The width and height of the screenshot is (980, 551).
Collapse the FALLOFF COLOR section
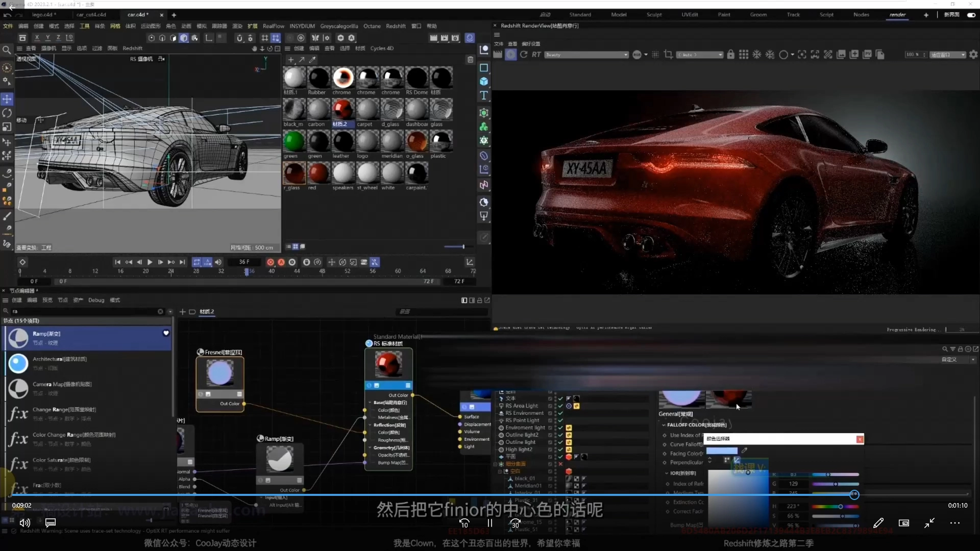point(664,425)
